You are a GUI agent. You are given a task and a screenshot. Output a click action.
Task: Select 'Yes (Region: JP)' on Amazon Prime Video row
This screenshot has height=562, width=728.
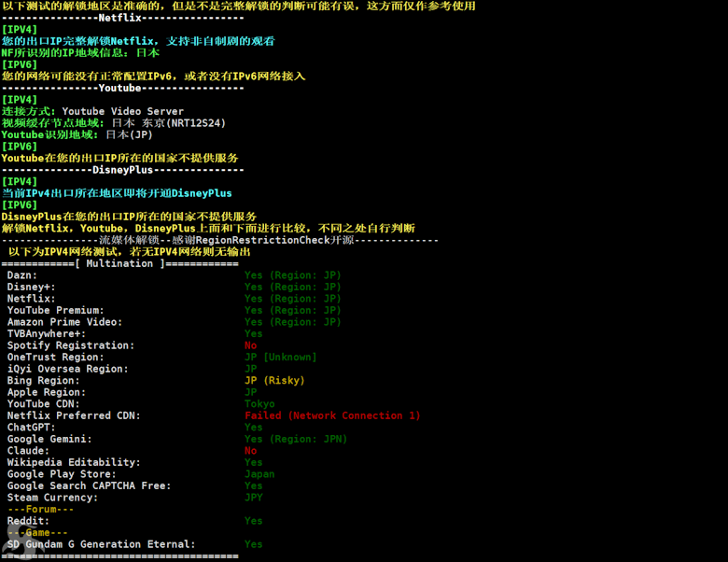click(293, 322)
